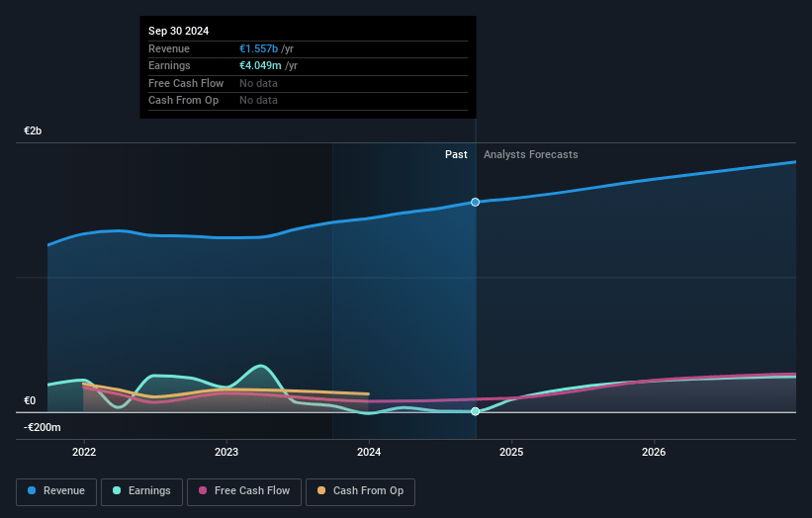
Task: Click the Cash From Op row label in tooltip
Action: (x=183, y=101)
